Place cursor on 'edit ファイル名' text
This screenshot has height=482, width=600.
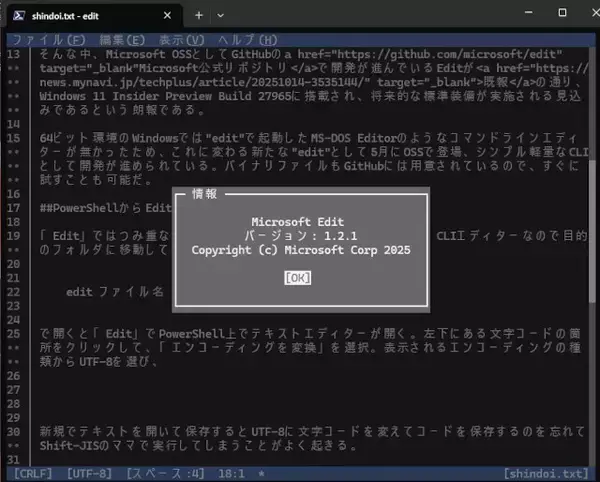click(x=115, y=292)
